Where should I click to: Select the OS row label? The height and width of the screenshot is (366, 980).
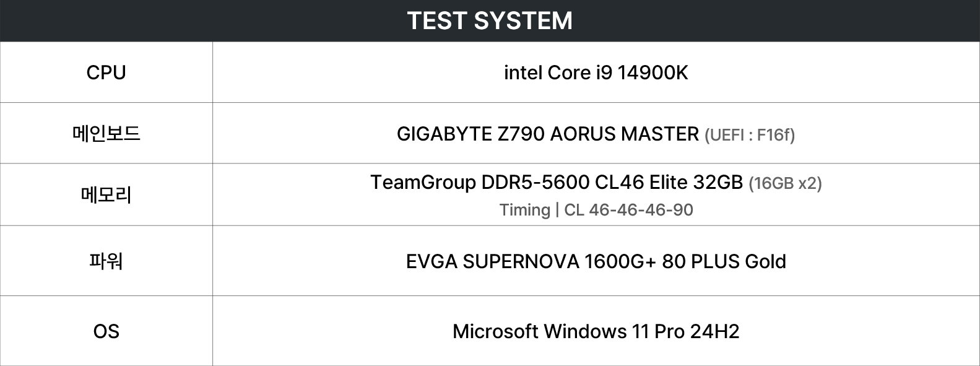coord(106,331)
